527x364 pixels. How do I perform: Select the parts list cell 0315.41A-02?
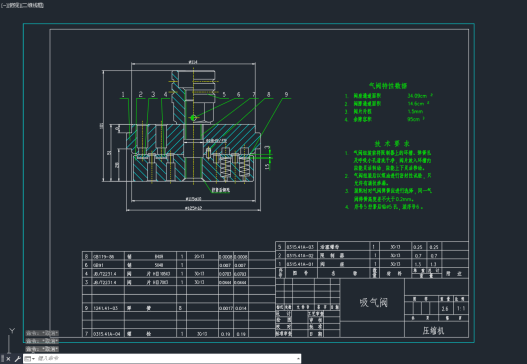[x=300, y=256]
